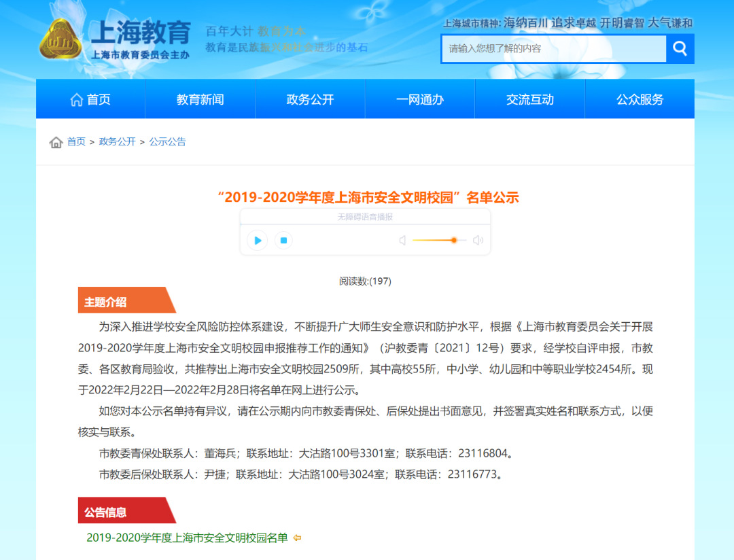Select the 公众服务 navigation item
Viewport: 734px width, 560px height.
(640, 99)
